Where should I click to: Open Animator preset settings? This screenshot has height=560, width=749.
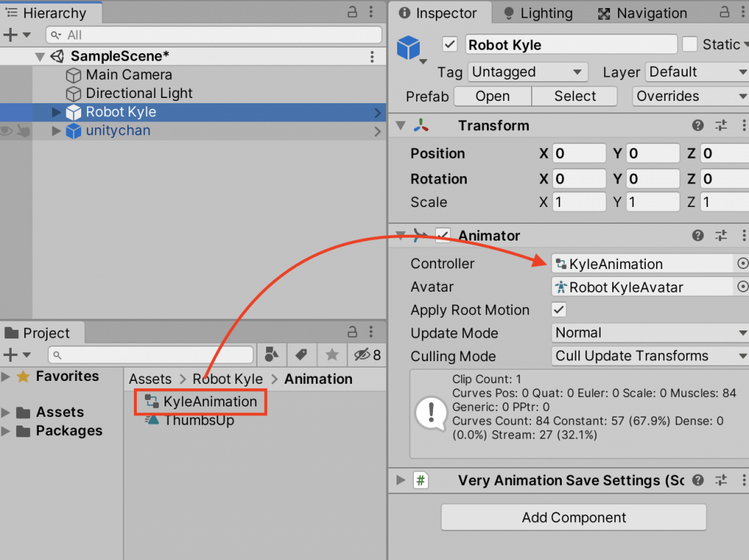coord(720,235)
